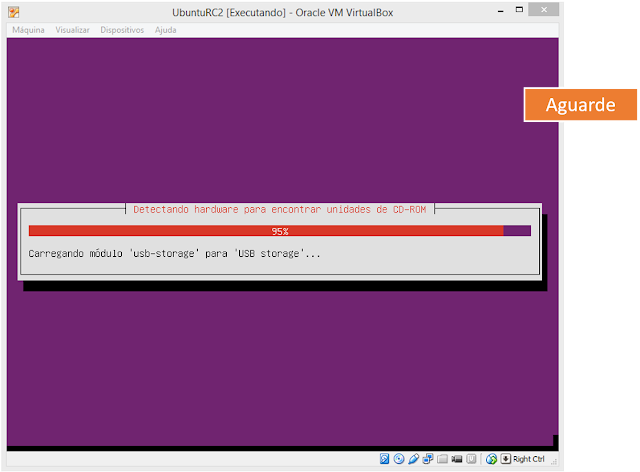Click the 'Carregando módulo usb-storage' status text
Viewport: 640px width, 472px height.
[174, 254]
